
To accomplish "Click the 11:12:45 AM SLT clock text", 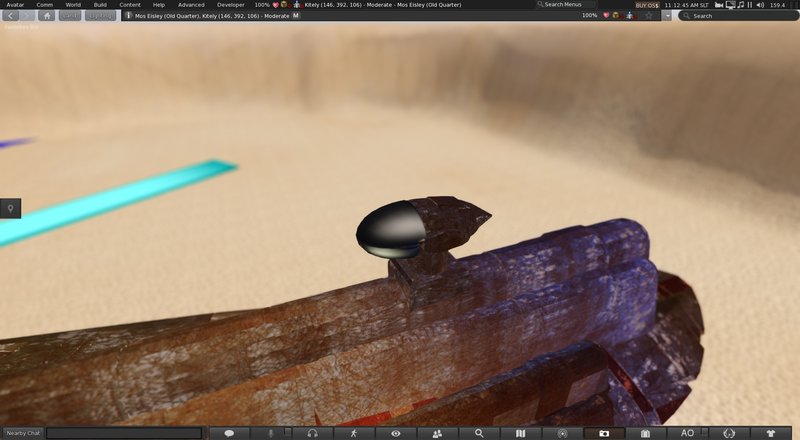I will click(686, 5).
